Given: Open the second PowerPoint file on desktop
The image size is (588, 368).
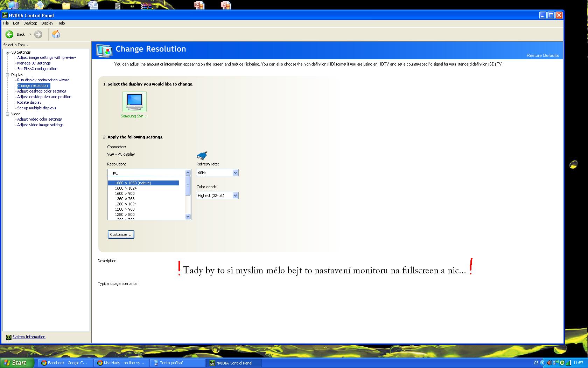Looking at the screenshot, I should click(226, 5).
